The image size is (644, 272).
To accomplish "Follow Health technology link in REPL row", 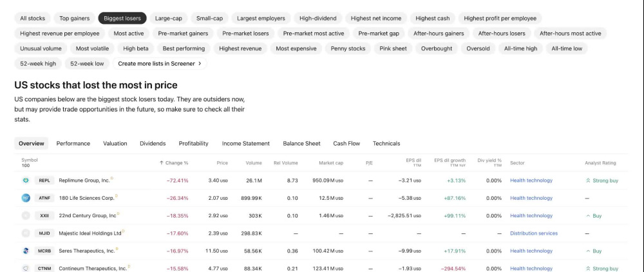I will tap(531, 180).
